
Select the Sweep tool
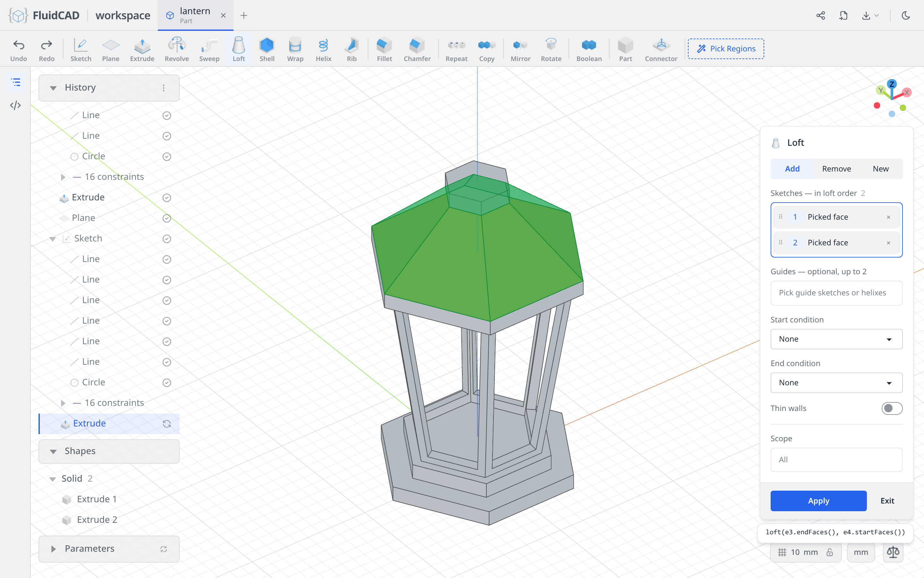(x=209, y=49)
